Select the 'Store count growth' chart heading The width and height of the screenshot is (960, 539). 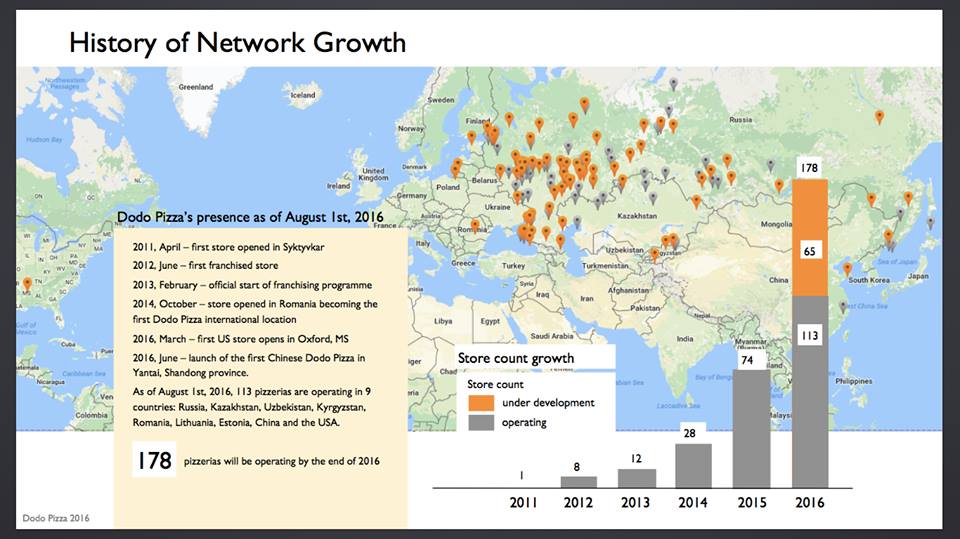516,358
